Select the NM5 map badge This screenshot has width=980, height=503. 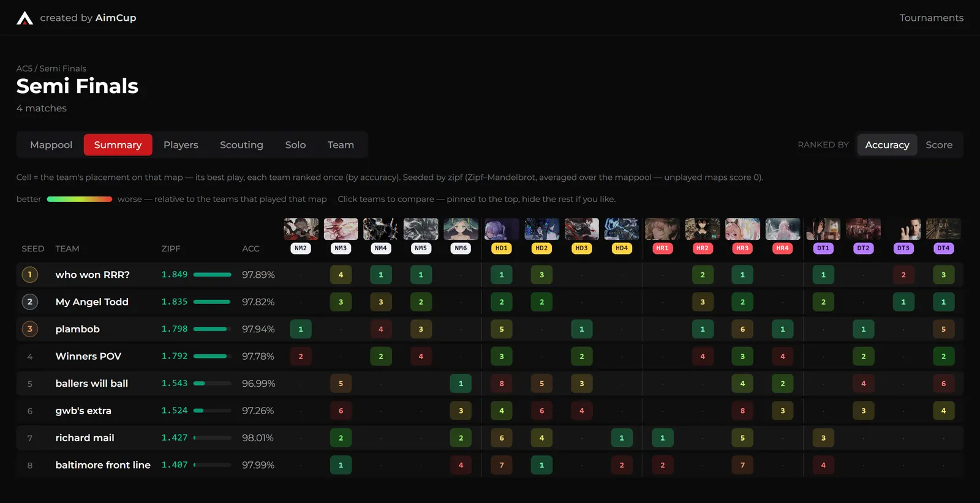tap(421, 248)
